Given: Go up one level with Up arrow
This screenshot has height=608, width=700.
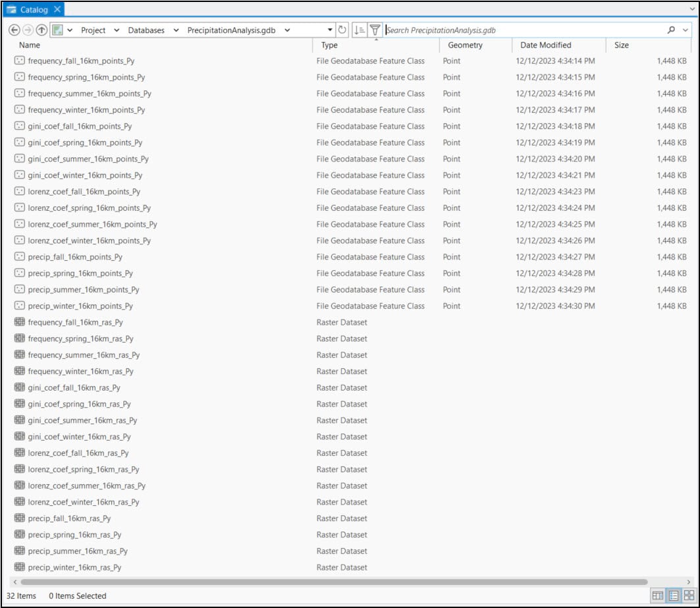Looking at the screenshot, I should [41, 30].
